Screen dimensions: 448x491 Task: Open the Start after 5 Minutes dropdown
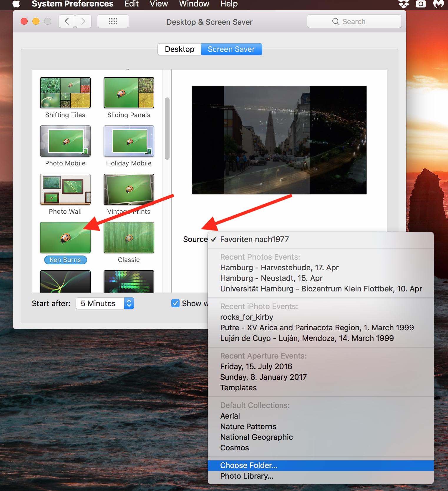105,303
